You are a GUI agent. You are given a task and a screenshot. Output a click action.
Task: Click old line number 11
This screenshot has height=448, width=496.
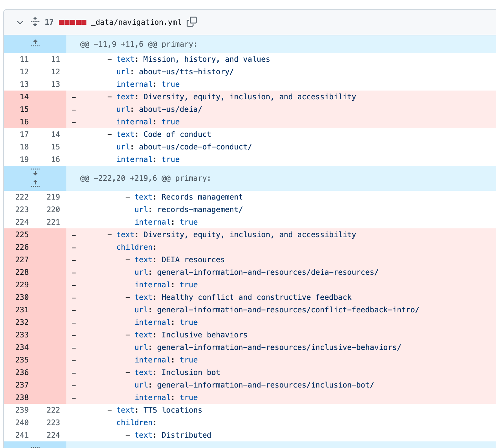[x=24, y=59]
